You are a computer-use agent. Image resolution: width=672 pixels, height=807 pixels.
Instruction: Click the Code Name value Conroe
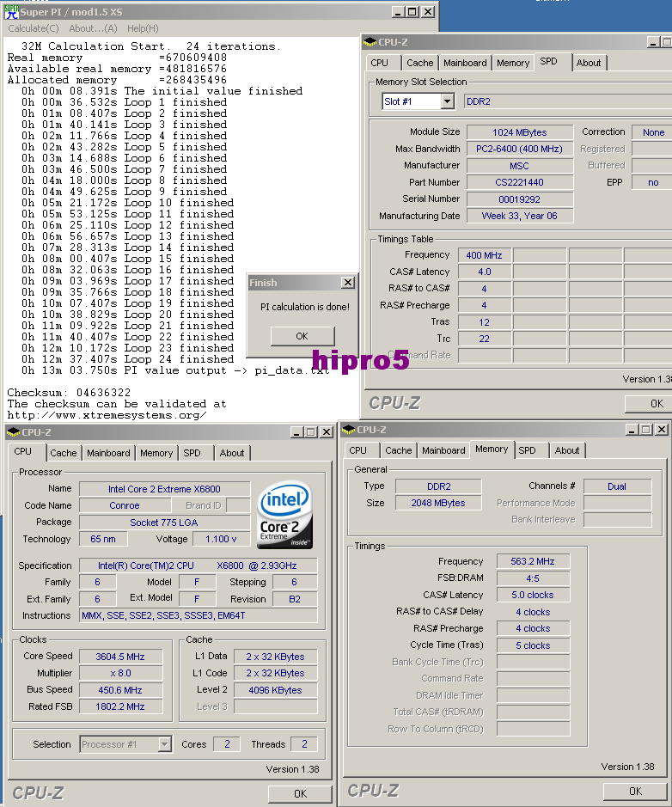click(125, 505)
